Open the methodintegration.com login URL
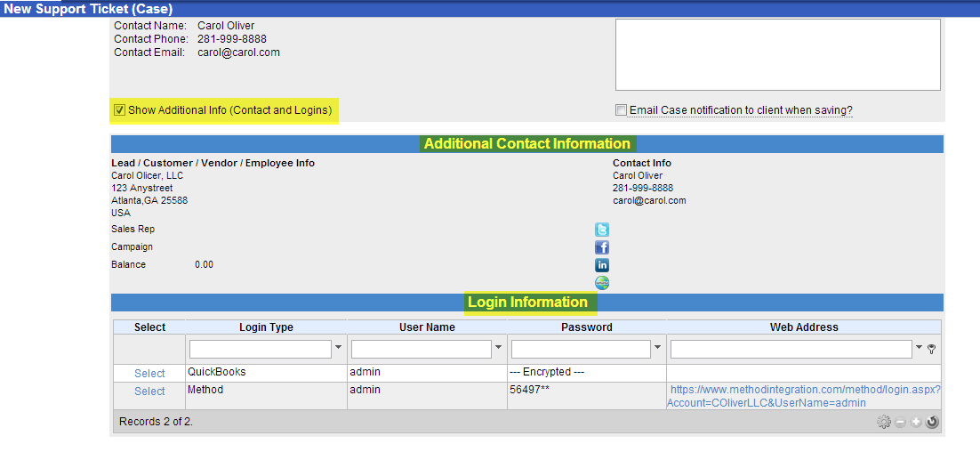The height and width of the screenshot is (452, 980). point(804,396)
